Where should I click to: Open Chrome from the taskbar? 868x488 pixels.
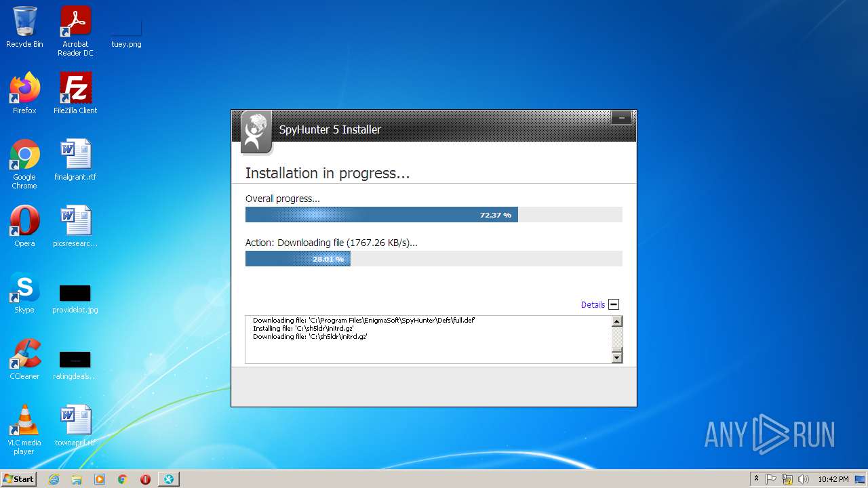(123, 479)
